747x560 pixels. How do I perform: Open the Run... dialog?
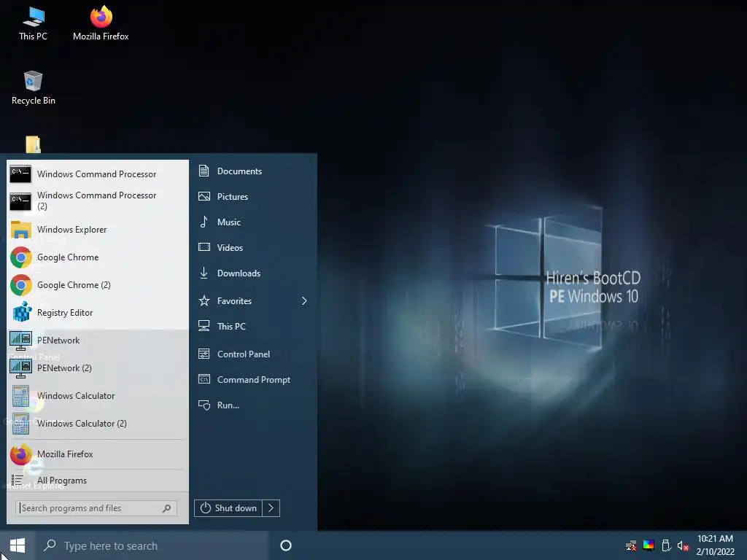252,405
